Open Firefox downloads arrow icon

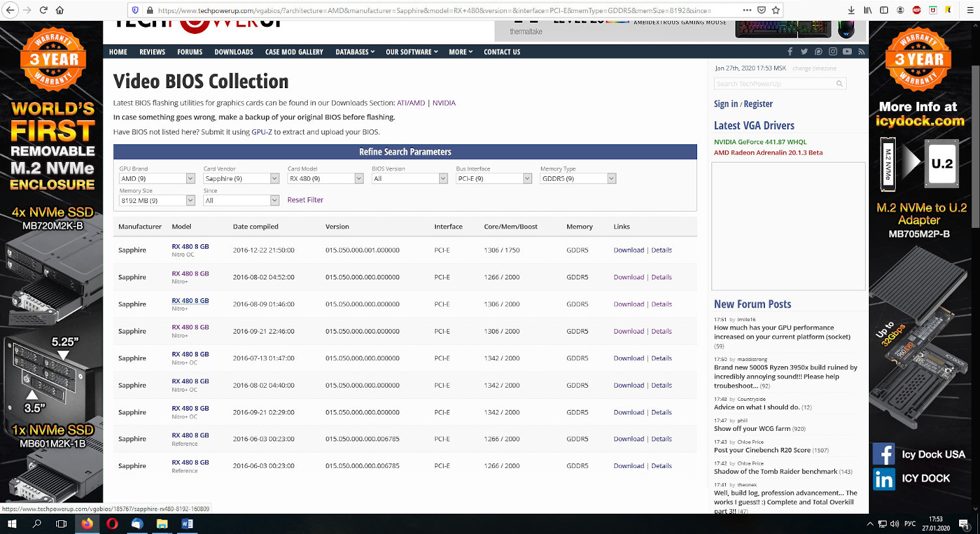(851, 10)
